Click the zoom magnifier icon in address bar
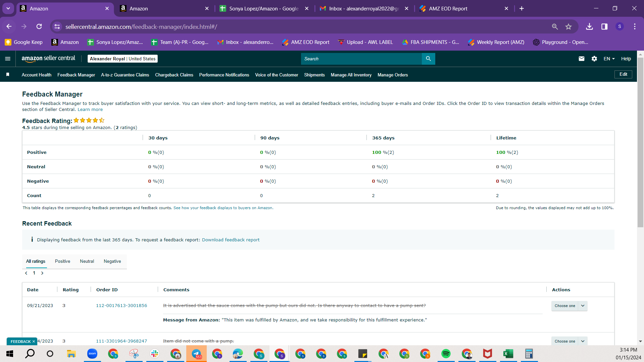This screenshot has width=644, height=362. [555, 26]
